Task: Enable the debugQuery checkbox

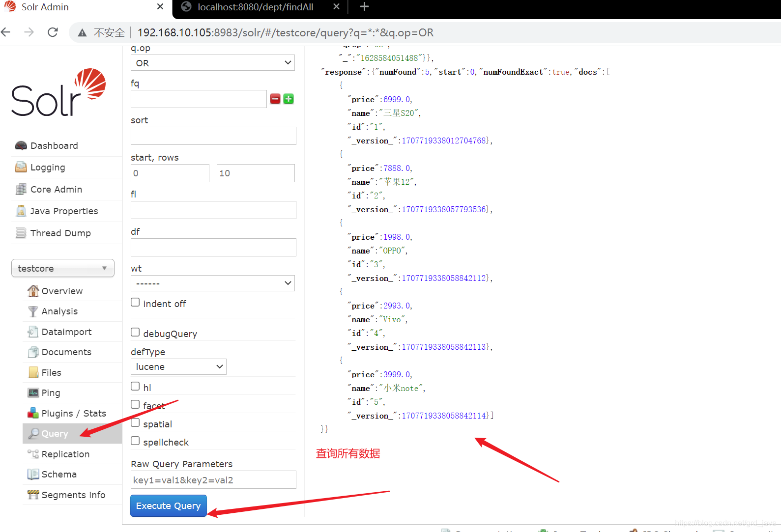Action: pos(135,332)
